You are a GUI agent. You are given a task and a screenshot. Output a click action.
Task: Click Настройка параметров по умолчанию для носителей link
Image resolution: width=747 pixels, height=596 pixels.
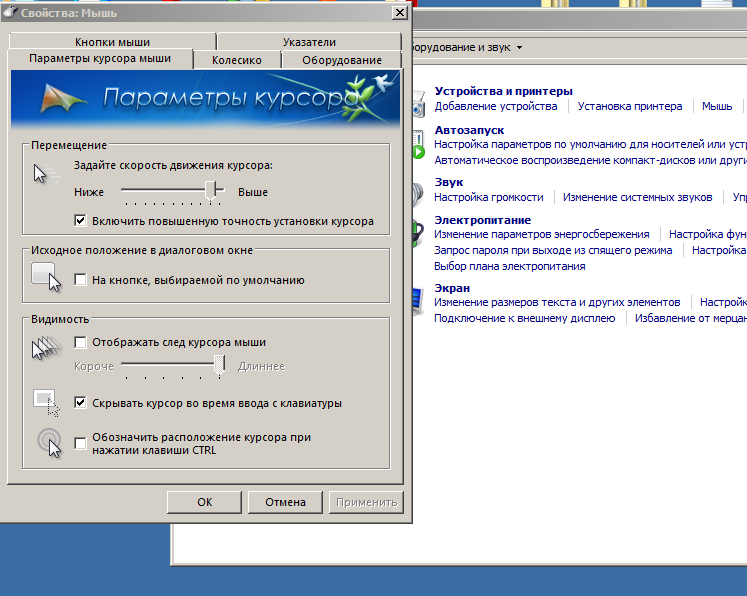pos(590,144)
